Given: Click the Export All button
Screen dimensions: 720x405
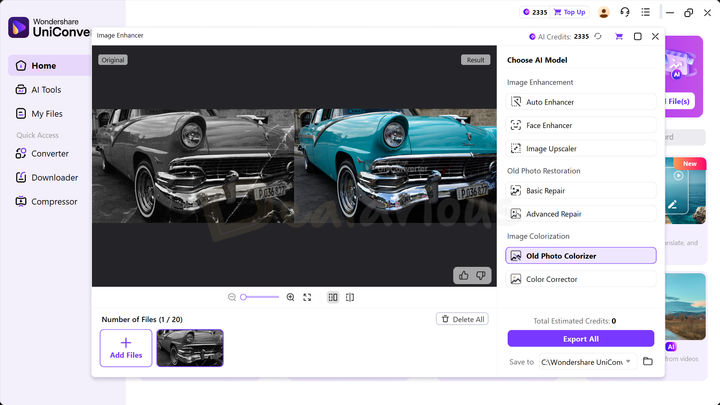Looking at the screenshot, I should coord(581,339).
